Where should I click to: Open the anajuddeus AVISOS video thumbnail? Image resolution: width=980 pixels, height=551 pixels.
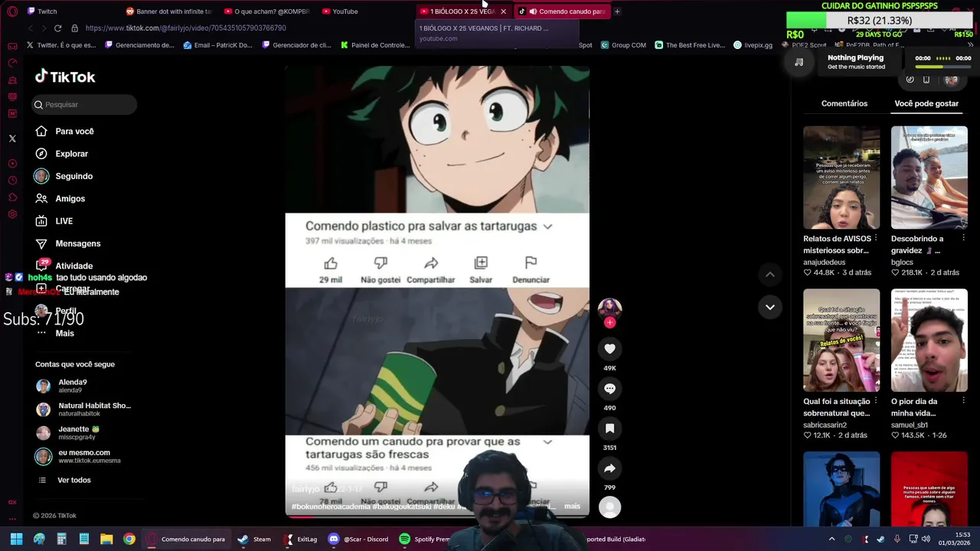tap(841, 178)
